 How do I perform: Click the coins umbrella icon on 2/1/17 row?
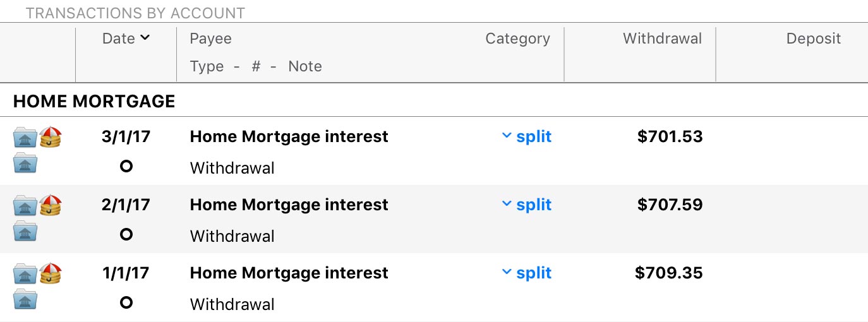[x=50, y=206]
